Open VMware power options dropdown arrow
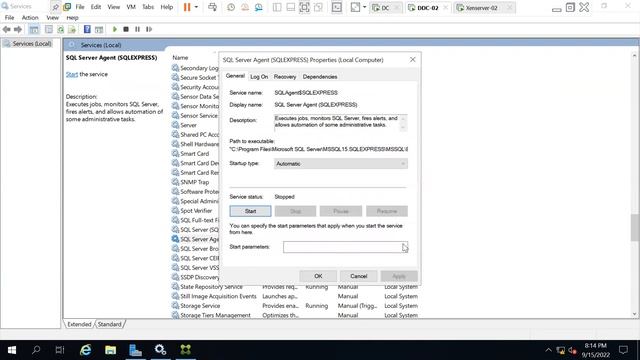The height and width of the screenshot is (360, 640). [196, 7]
